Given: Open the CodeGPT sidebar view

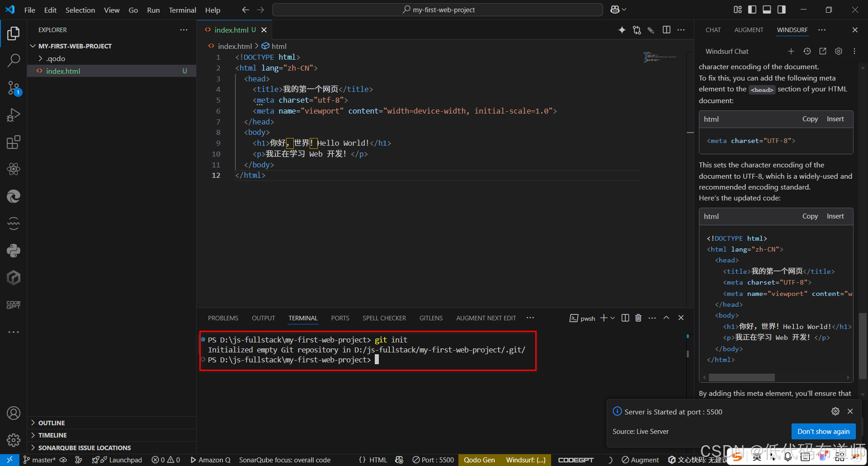Looking at the screenshot, I should point(14,305).
